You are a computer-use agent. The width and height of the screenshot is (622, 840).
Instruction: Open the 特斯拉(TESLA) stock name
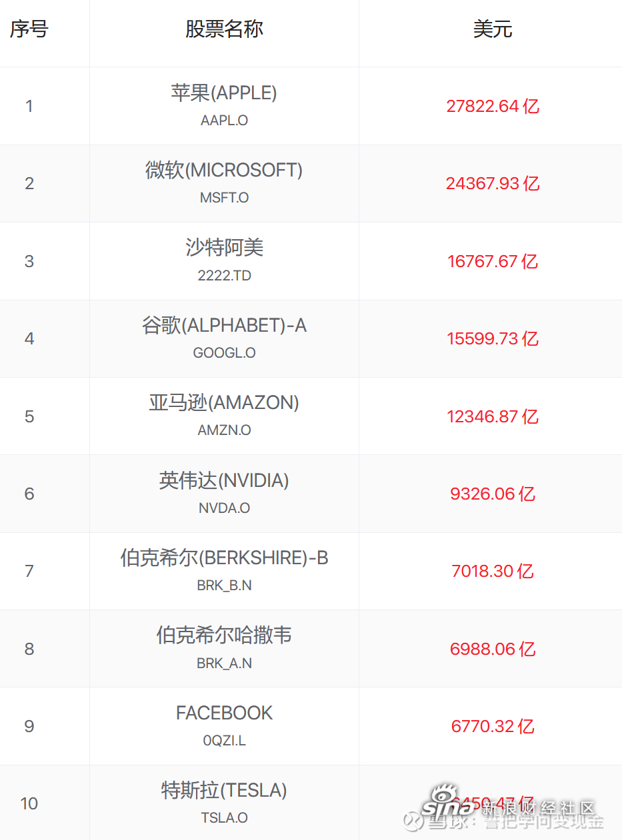coord(224,790)
